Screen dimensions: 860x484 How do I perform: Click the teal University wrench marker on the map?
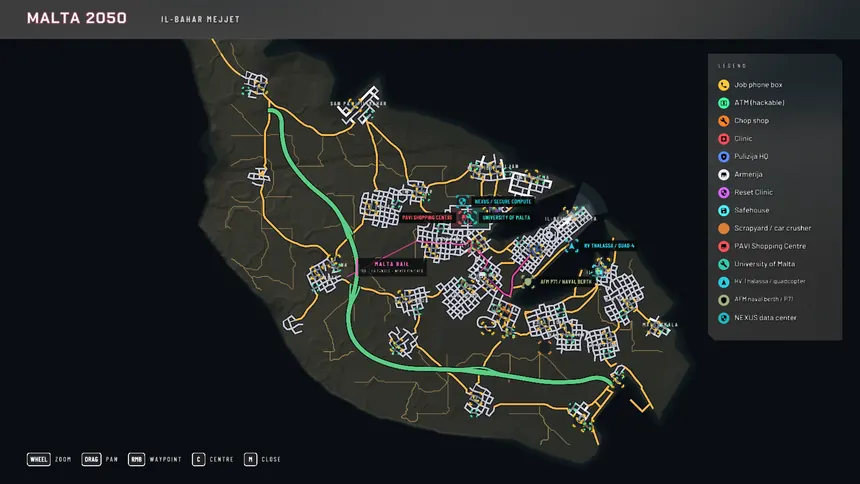pyautogui.click(x=472, y=218)
